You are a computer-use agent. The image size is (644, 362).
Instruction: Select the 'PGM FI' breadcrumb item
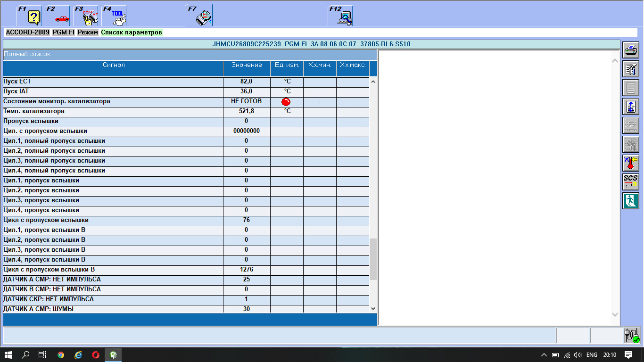[x=63, y=33]
